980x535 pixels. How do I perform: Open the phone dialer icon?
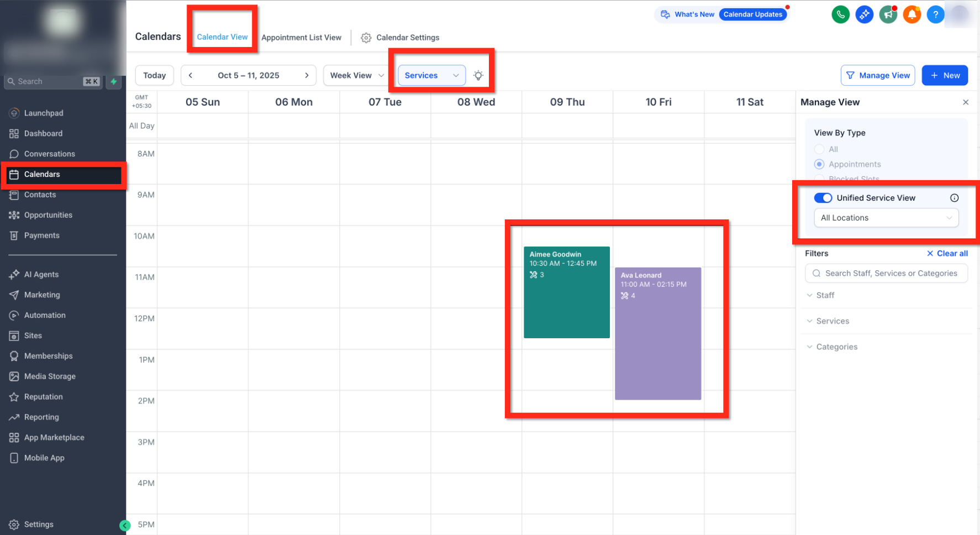[840, 14]
